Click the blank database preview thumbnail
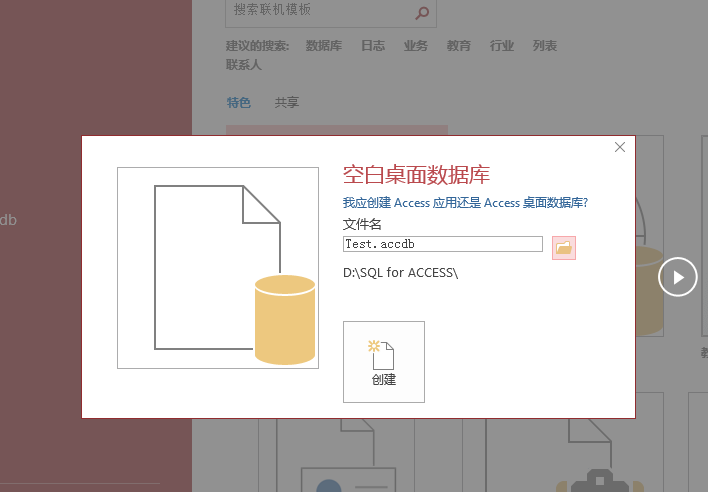The height and width of the screenshot is (492, 708). coord(218,268)
